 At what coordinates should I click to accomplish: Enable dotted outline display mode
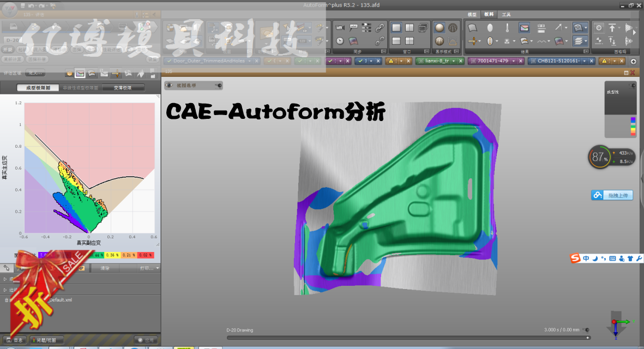453,41
